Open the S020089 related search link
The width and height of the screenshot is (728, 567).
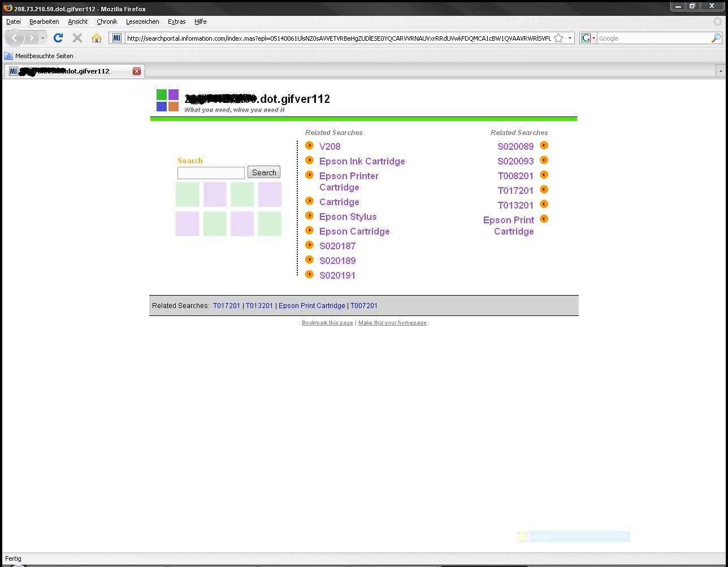point(515,146)
